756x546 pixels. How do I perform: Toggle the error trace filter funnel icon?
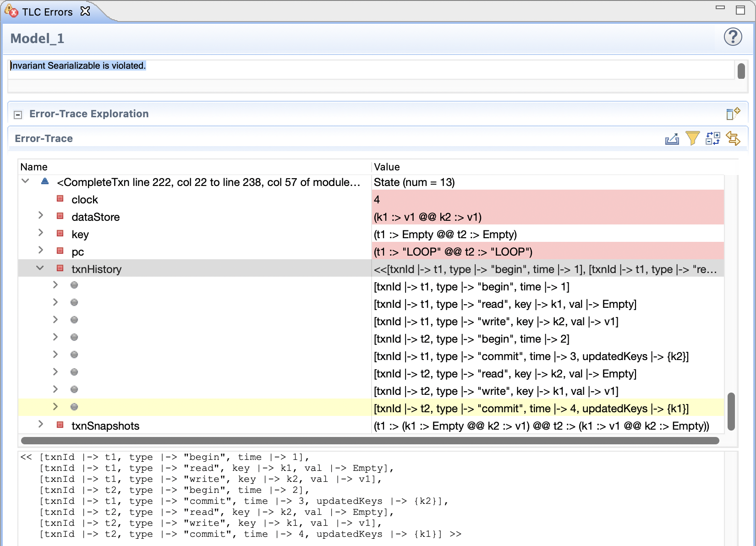tap(692, 138)
